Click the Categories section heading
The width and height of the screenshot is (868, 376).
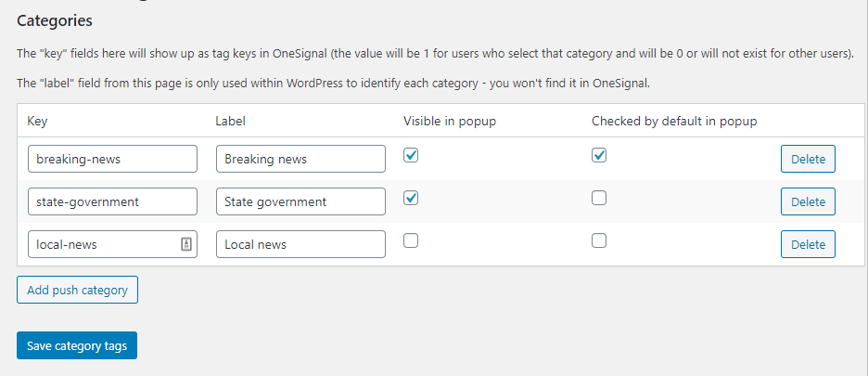click(55, 21)
